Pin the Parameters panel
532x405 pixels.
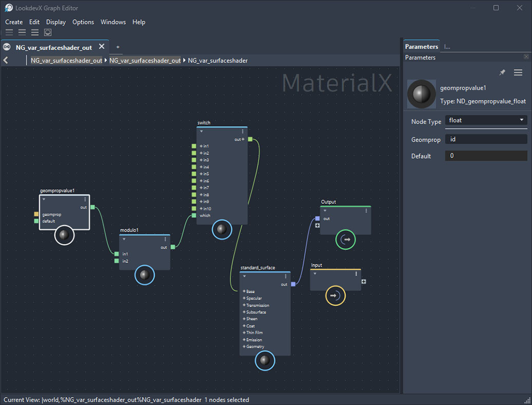click(x=502, y=72)
